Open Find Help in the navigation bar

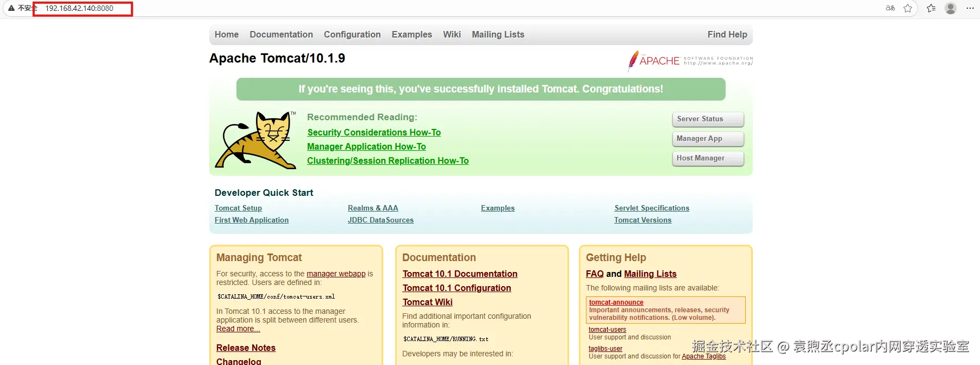pyautogui.click(x=727, y=34)
